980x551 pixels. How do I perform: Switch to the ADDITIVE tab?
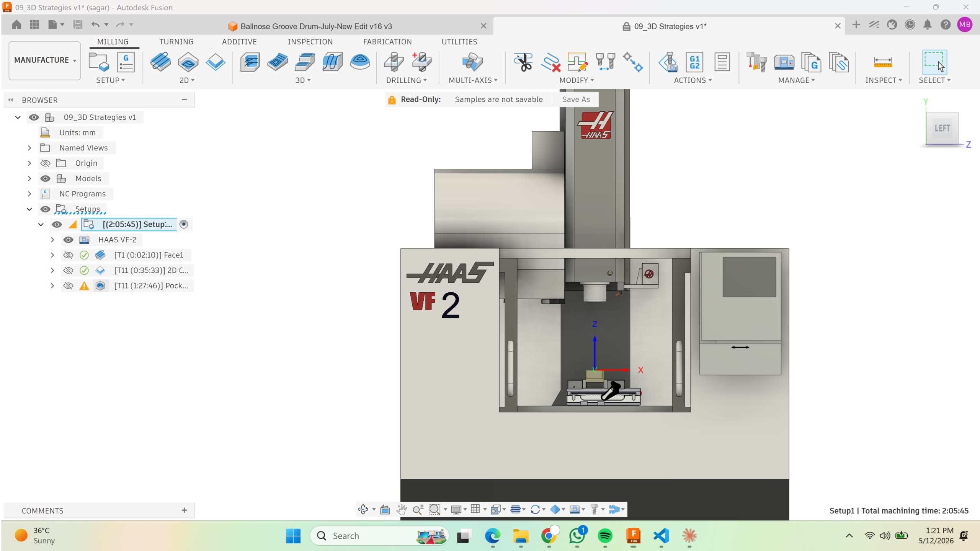pyautogui.click(x=239, y=42)
